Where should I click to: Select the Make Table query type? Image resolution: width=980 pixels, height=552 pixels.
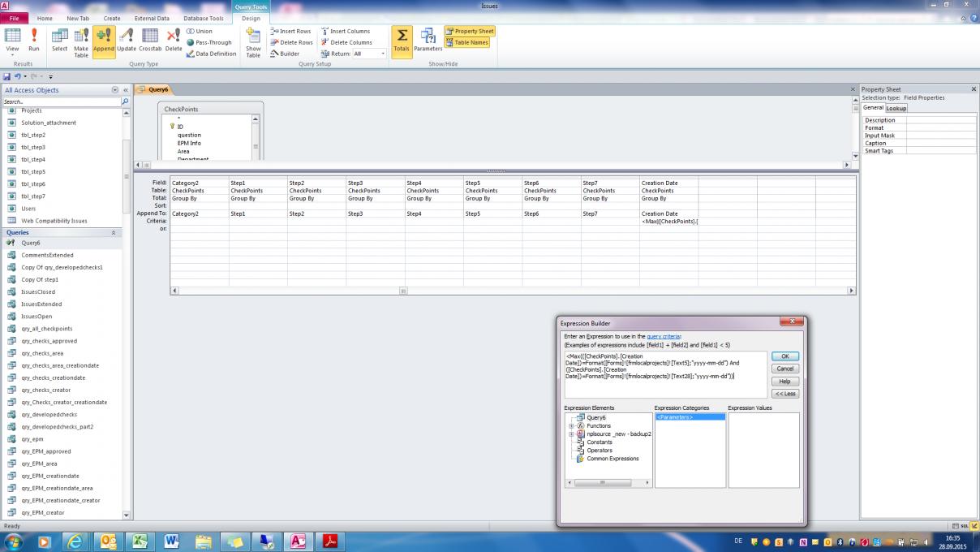81,39
